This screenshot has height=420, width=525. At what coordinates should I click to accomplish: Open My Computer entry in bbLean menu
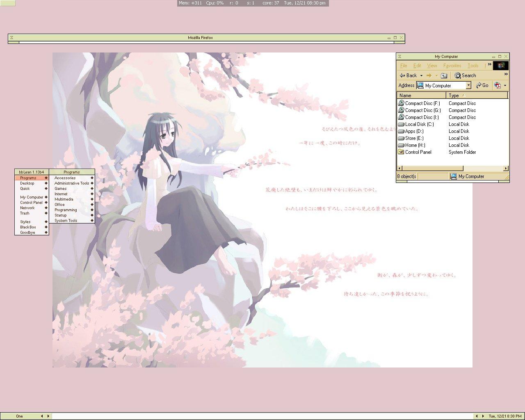tap(32, 197)
